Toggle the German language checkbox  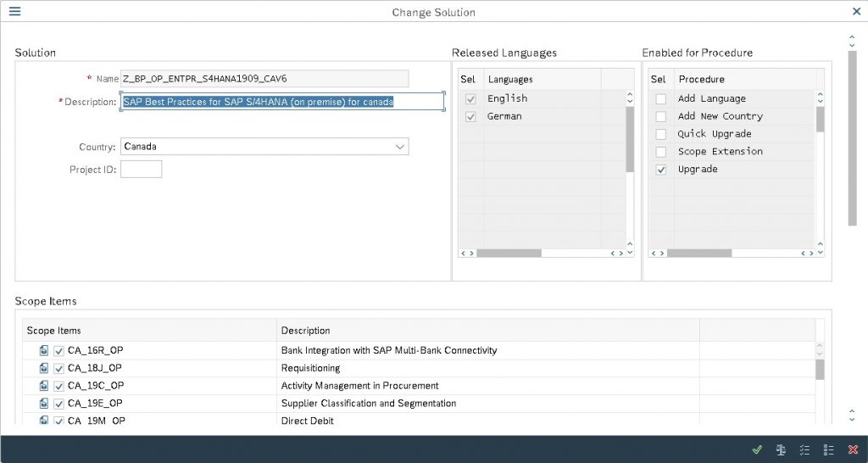470,117
